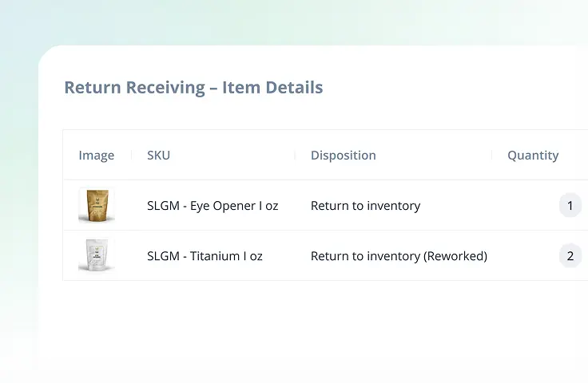Viewport: 588px width, 383px height.
Task: Select the quantity badge showing 1
Action: coord(570,205)
